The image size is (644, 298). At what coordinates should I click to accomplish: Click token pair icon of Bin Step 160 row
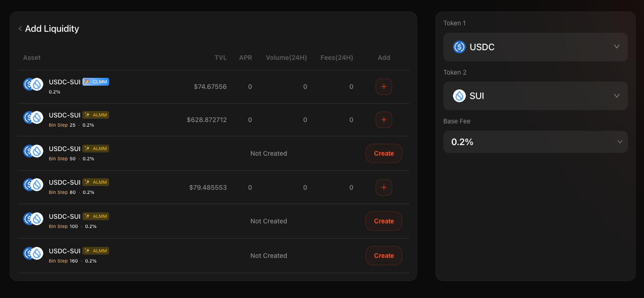click(33, 253)
